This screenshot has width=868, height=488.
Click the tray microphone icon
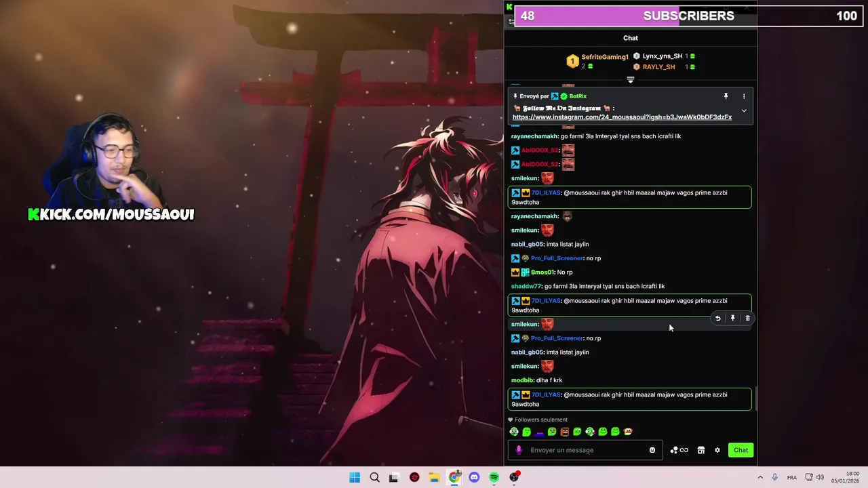[x=774, y=478]
